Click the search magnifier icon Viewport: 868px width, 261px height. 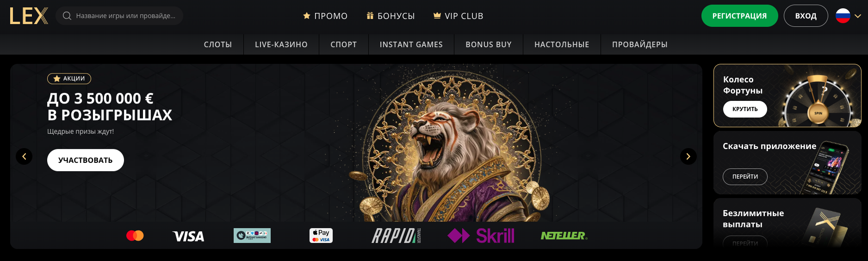pyautogui.click(x=67, y=16)
